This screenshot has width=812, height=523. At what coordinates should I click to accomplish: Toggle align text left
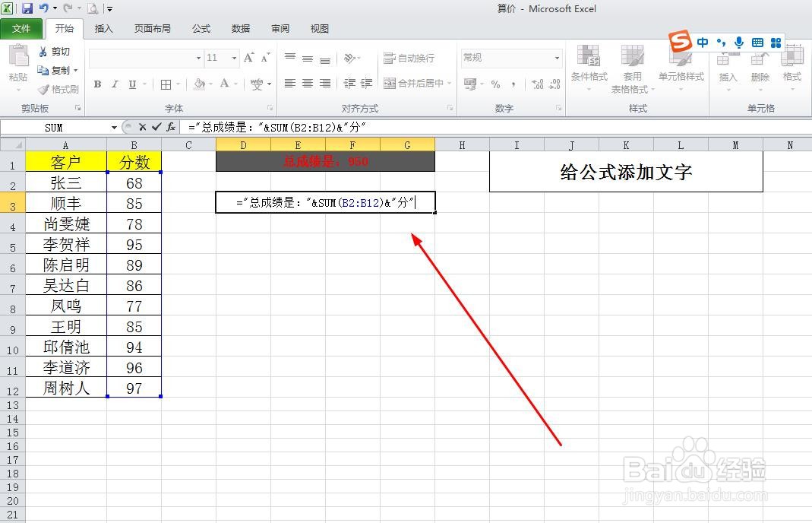pos(290,83)
